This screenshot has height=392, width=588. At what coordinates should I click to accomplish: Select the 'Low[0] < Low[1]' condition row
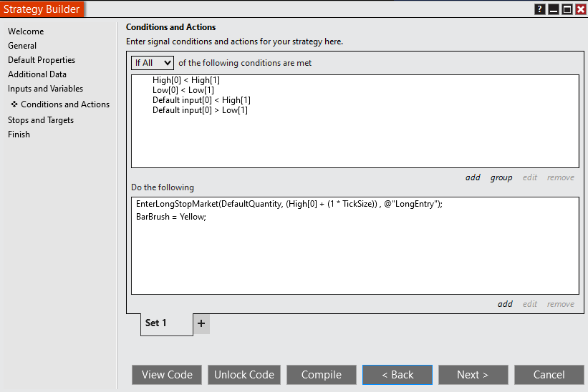coord(182,90)
